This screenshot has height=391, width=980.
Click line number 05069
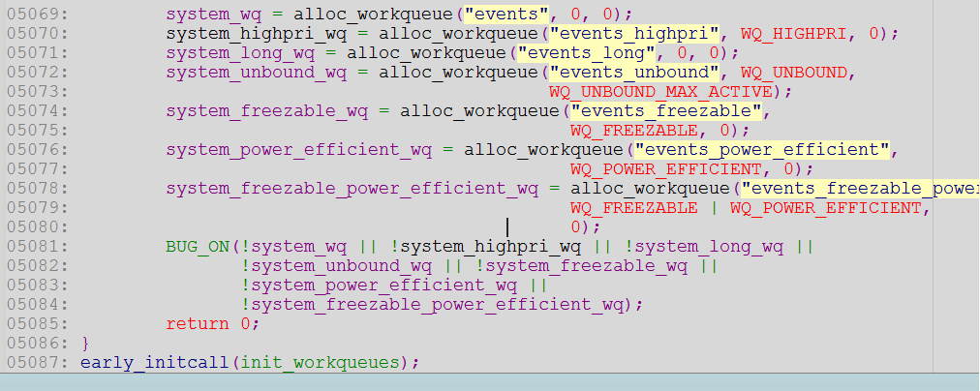click(36, 14)
